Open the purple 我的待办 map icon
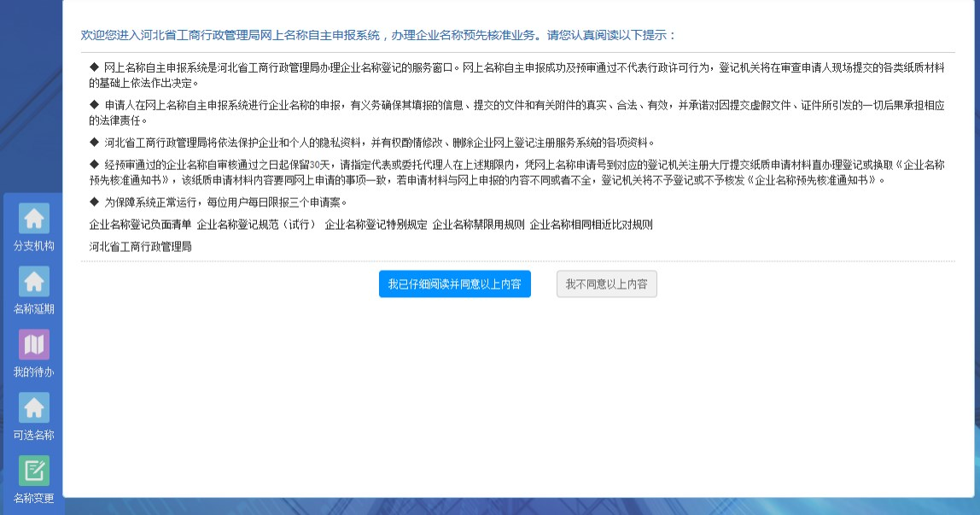The width and height of the screenshot is (980, 515). 34,344
